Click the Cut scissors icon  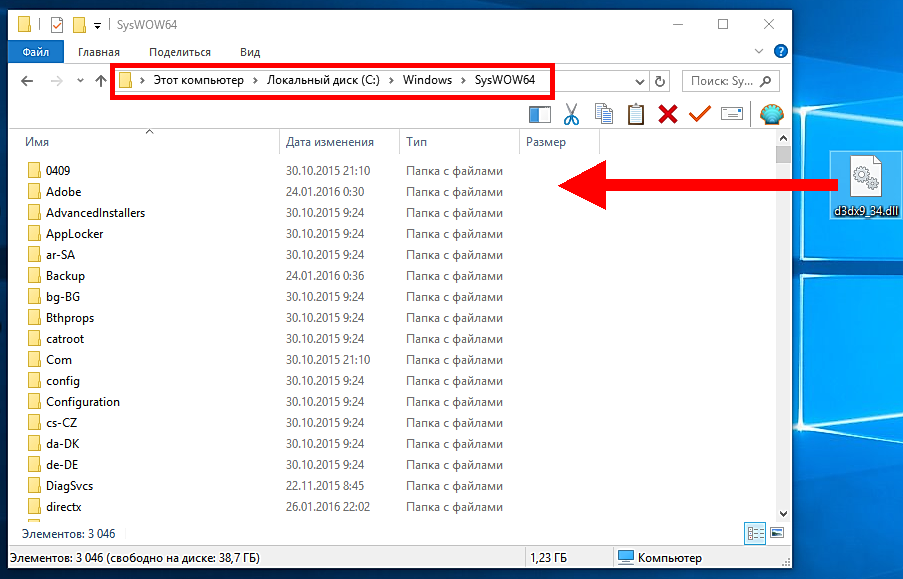(x=571, y=114)
